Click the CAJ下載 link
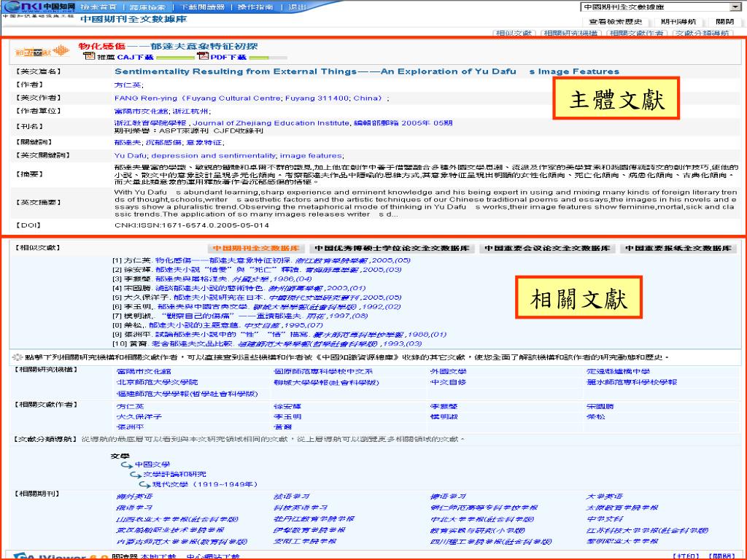Image resolution: width=747 pixels, height=560 pixels. click(135, 57)
